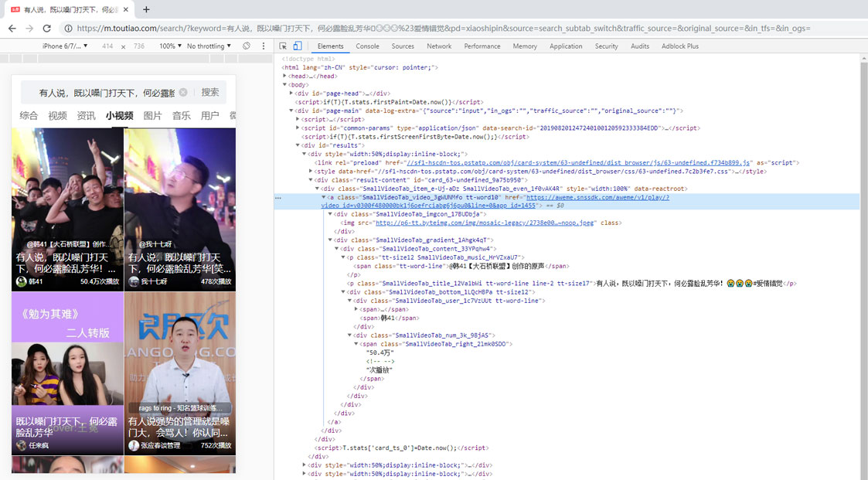This screenshot has width=868, height=480.
Task: Open the No throttling dropdown
Action: 209,46
